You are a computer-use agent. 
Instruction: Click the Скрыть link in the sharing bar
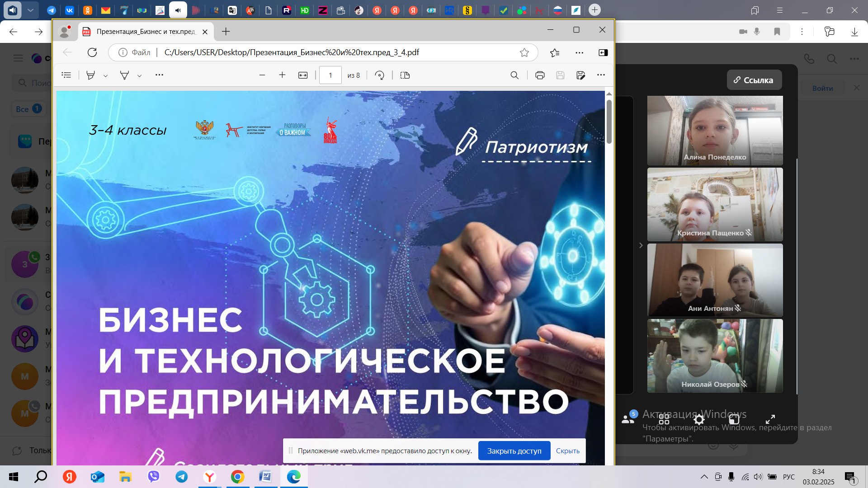[x=567, y=451]
